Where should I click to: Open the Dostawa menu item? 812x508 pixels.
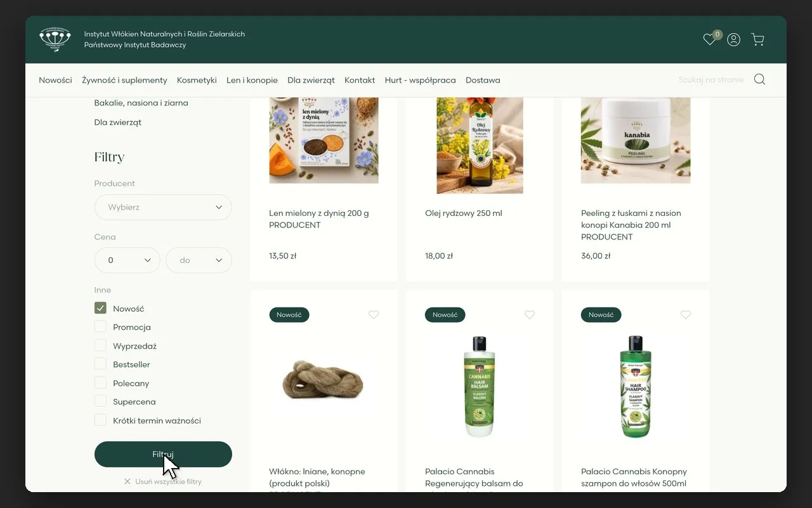pos(483,80)
